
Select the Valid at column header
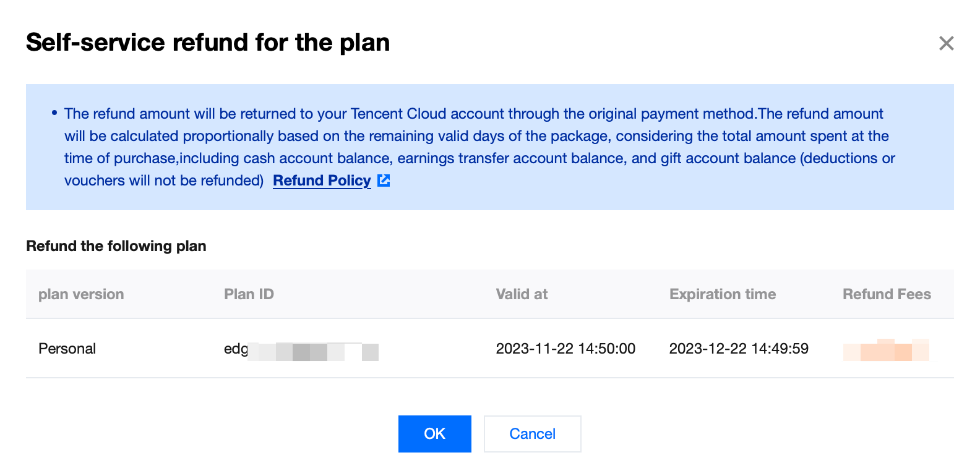pyautogui.click(x=522, y=294)
